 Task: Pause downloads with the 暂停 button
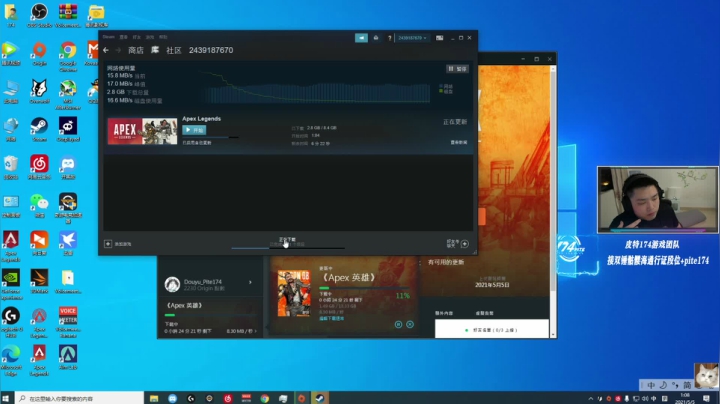click(457, 68)
